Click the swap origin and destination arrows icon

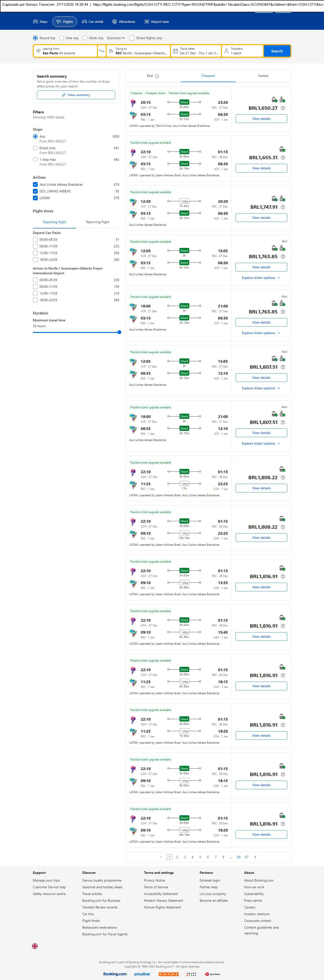102,51
